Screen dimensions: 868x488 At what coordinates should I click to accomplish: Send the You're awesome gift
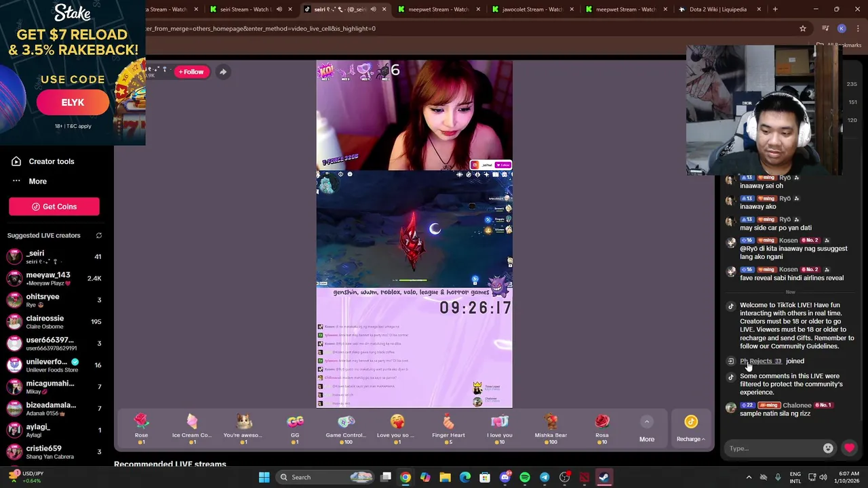pos(243,429)
